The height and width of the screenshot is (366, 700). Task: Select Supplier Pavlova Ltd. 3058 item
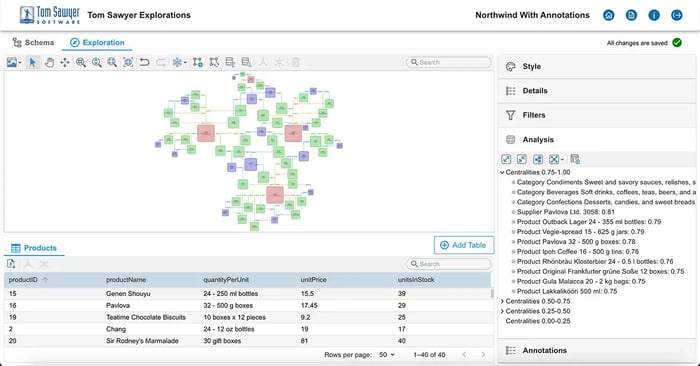click(x=566, y=212)
